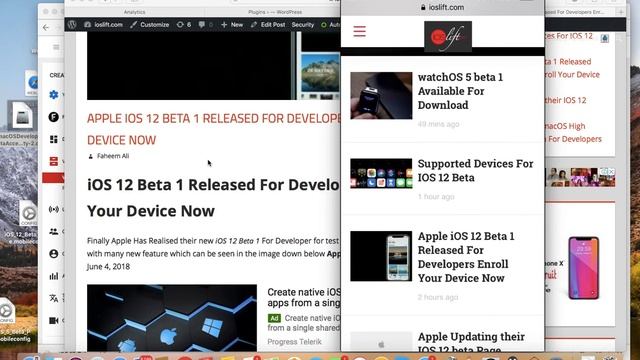Open the red video manager icon in left sidebar
640x360 pixels.
(x=53, y=161)
